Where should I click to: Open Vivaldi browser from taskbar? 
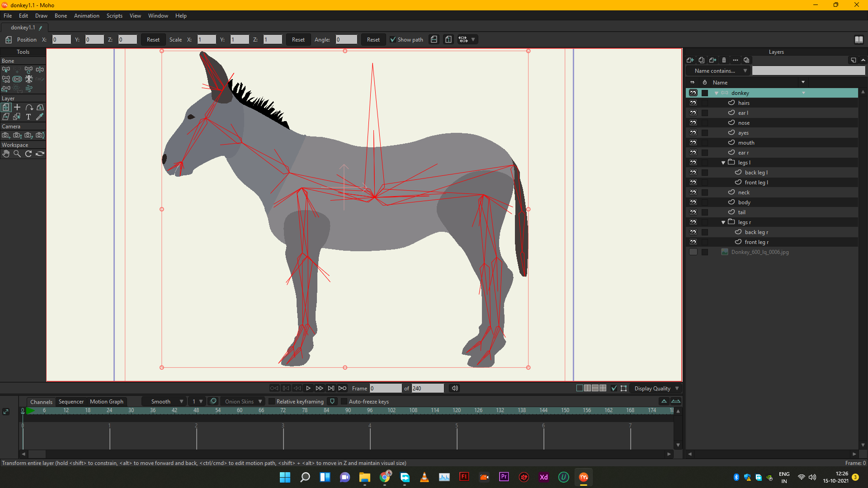tap(524, 477)
